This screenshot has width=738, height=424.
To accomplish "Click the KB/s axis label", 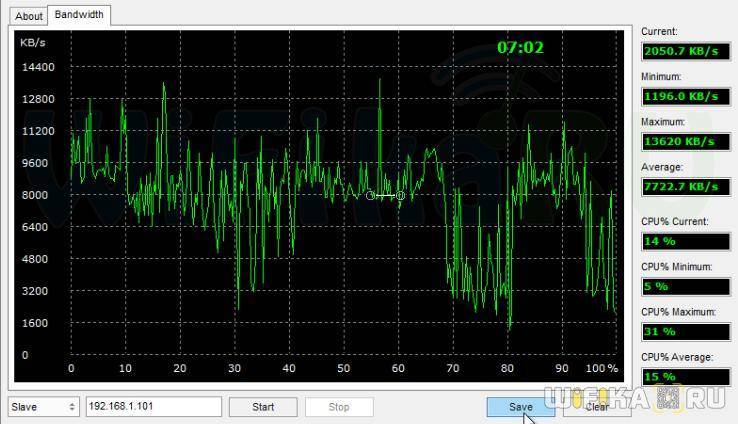I will (x=32, y=43).
